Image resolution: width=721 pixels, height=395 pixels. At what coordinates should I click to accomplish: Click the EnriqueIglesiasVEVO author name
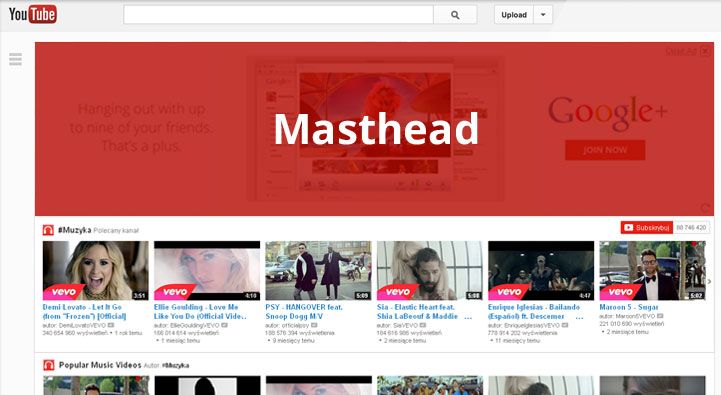[x=532, y=325]
